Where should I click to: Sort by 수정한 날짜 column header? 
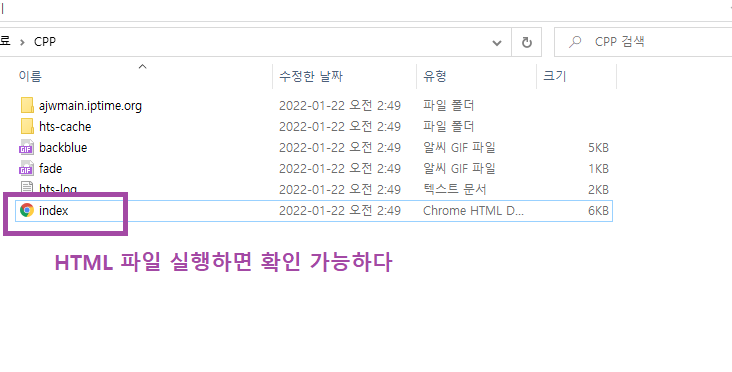pyautogui.click(x=311, y=76)
